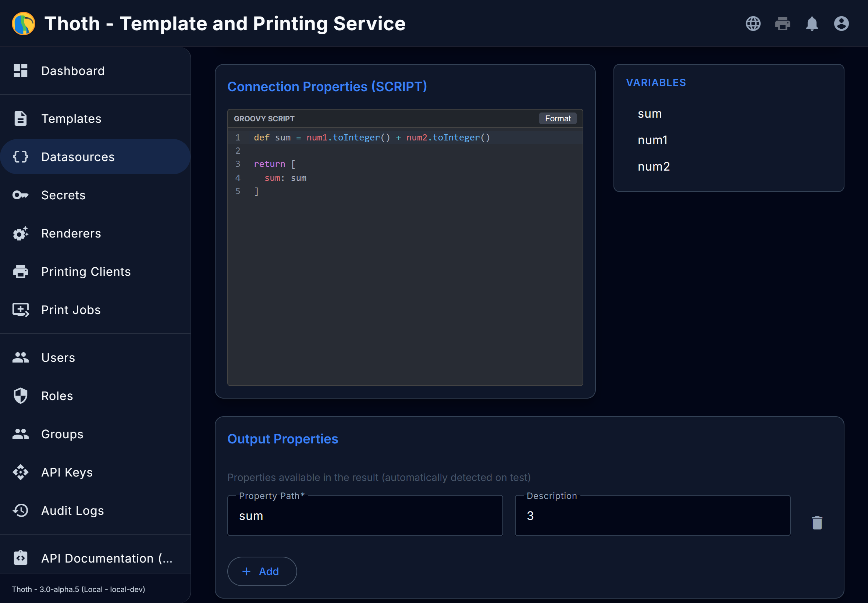868x603 pixels.
Task: Click the API Keys diamond icon
Action: pyautogui.click(x=20, y=472)
